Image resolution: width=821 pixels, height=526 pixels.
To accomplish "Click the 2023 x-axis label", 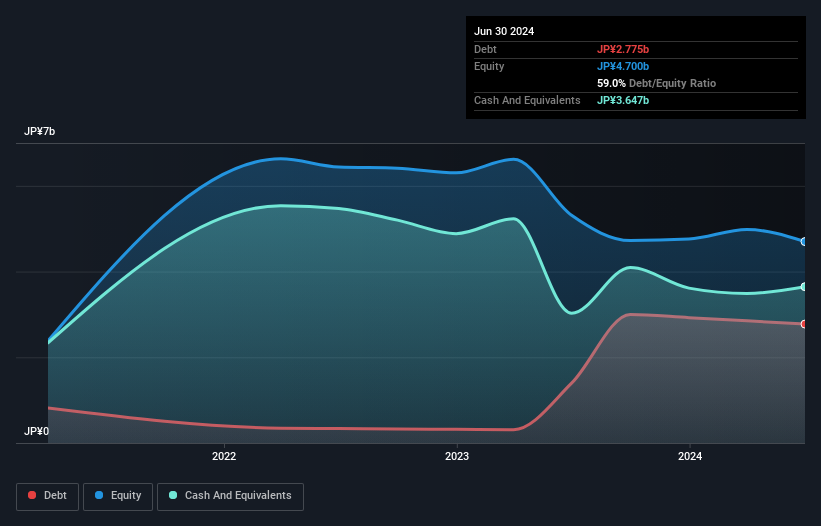I will point(457,456).
